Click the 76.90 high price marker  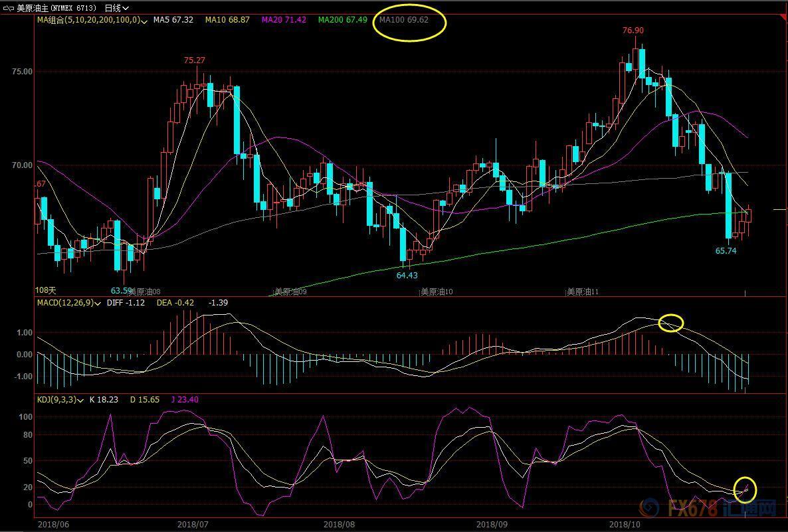click(633, 31)
